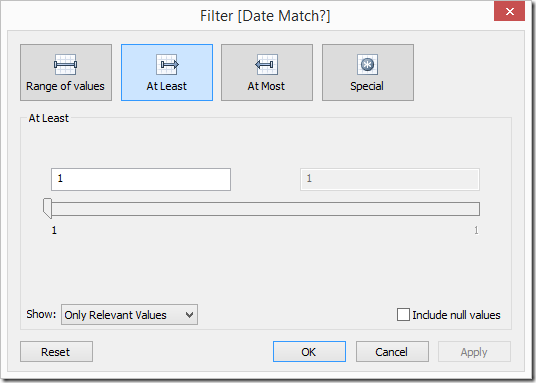
Task: Click the Show: label text
Action: [41, 314]
